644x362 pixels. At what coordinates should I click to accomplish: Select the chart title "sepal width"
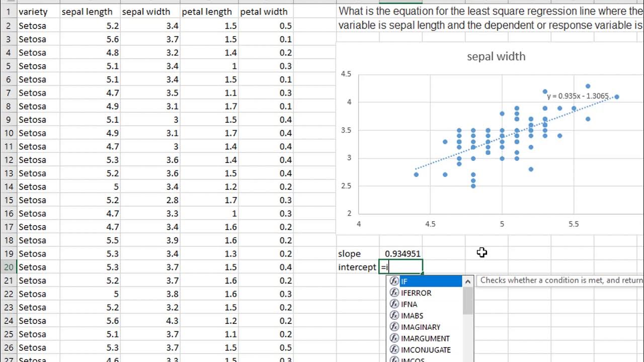pos(496,57)
